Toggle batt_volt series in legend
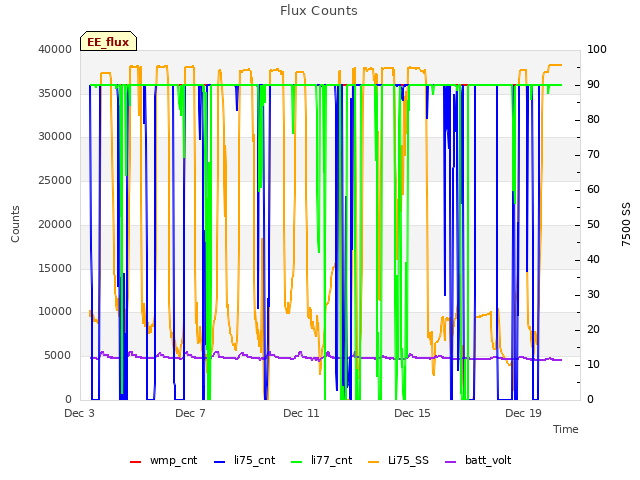Image resolution: width=640 pixels, height=480 pixels. tap(478, 460)
